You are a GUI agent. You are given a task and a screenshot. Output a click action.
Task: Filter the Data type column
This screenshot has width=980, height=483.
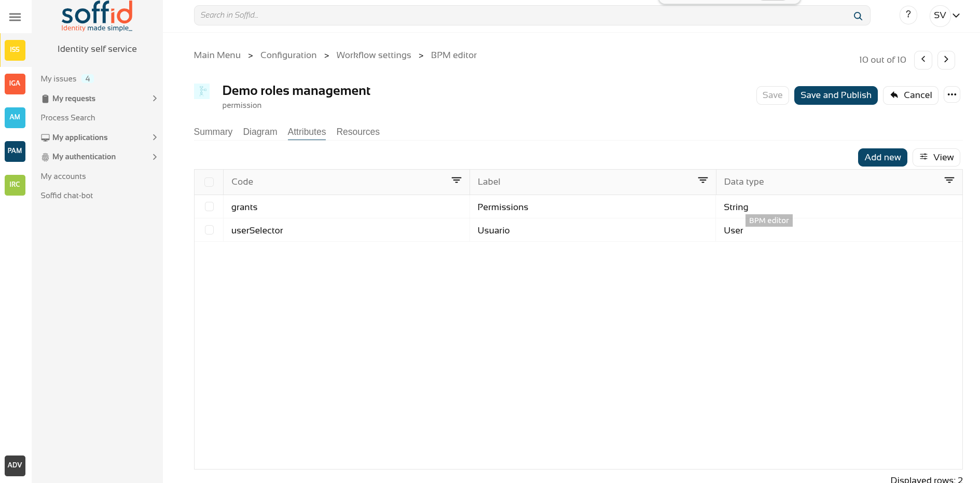(949, 181)
